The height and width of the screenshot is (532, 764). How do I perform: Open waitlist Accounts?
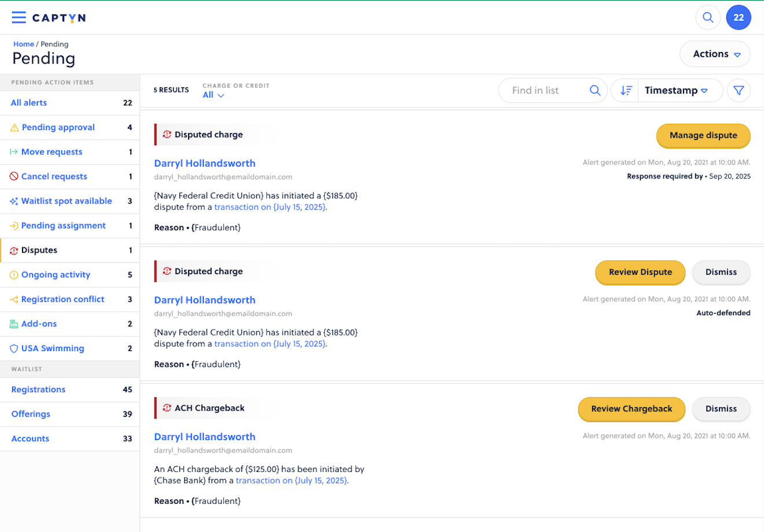[69, 439]
